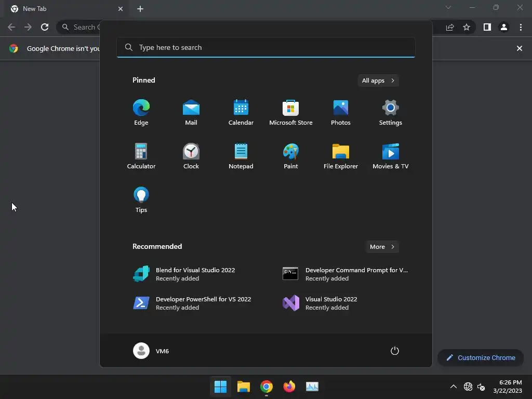Image resolution: width=532 pixels, height=399 pixels.
Task: Open the Tips app
Action: (141, 200)
